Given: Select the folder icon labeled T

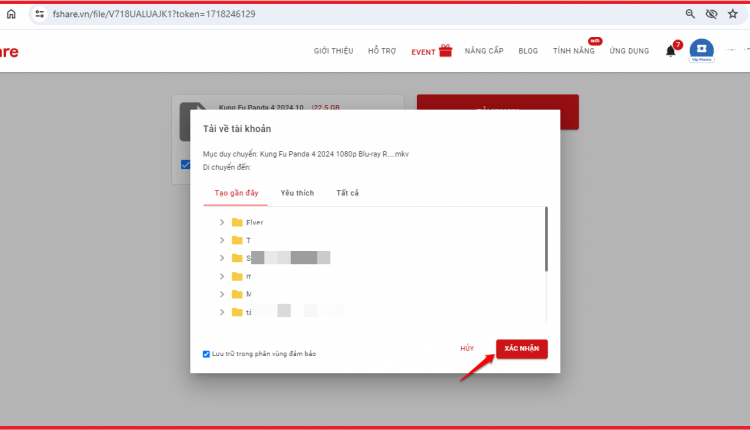Looking at the screenshot, I should pos(237,240).
